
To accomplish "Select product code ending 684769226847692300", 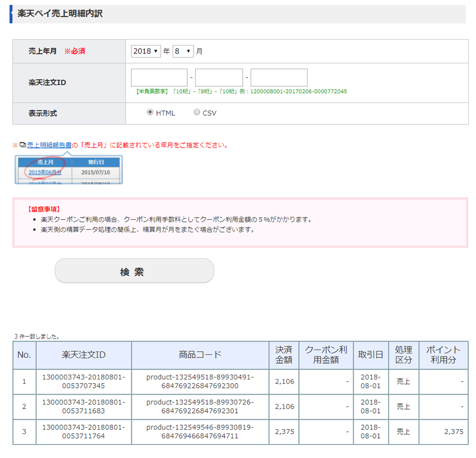I will pyautogui.click(x=200, y=382).
